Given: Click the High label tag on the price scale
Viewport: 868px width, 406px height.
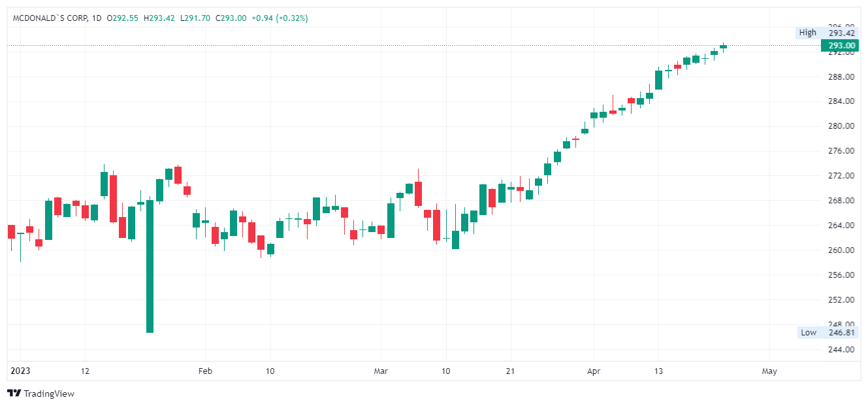Looking at the screenshot, I should click(808, 33).
